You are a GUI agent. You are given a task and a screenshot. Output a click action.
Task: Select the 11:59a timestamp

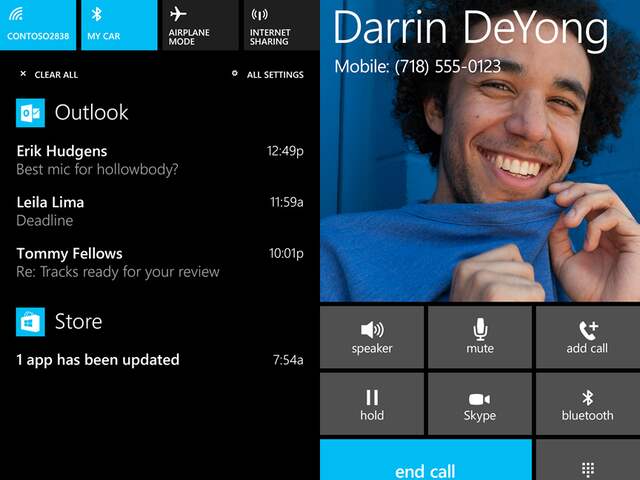point(287,202)
